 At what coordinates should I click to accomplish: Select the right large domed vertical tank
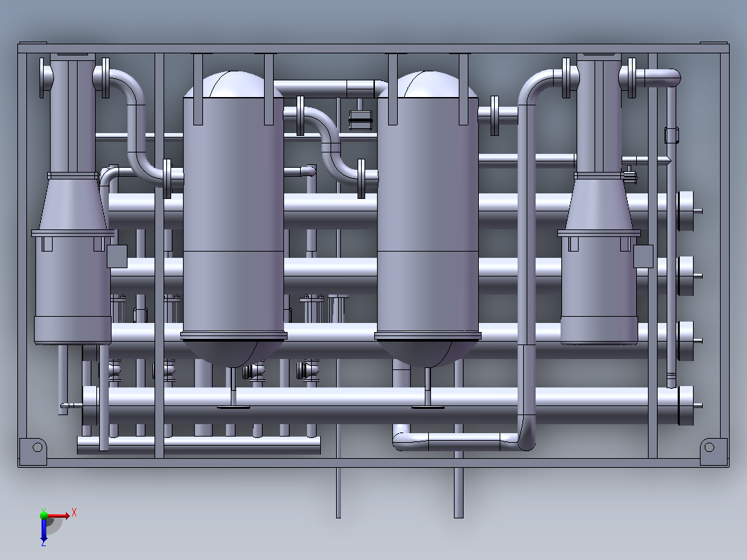point(428,219)
